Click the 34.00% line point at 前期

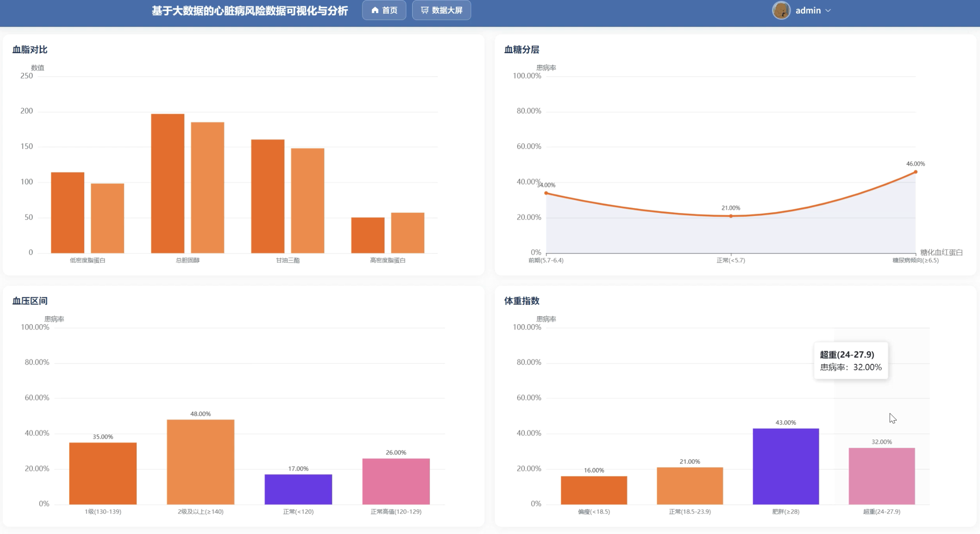click(x=546, y=193)
